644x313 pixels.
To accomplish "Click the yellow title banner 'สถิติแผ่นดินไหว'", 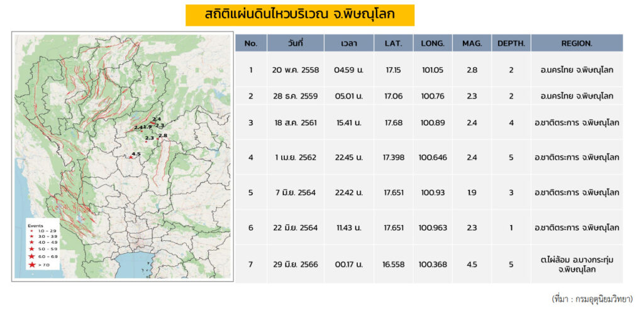I will pyautogui.click(x=299, y=15).
